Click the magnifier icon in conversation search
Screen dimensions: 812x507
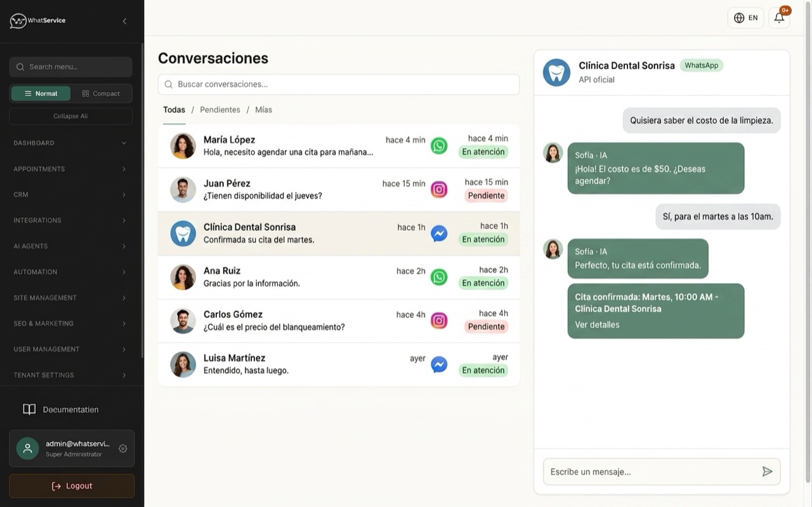pos(169,84)
